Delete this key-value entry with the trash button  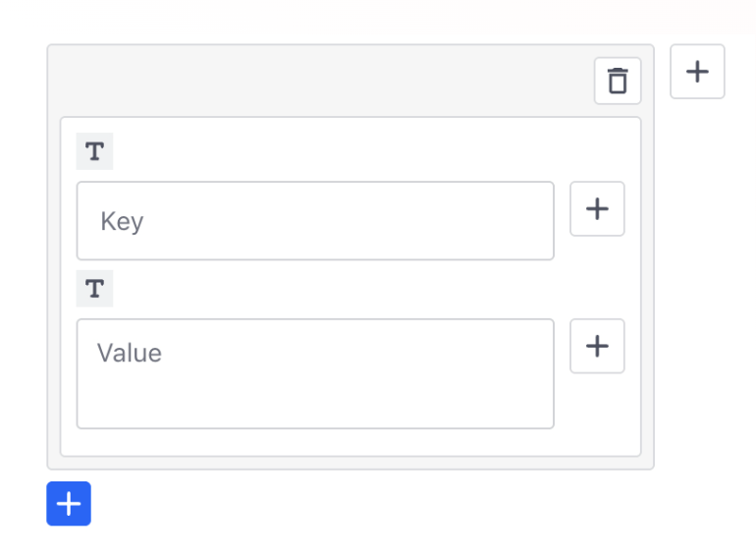618,81
